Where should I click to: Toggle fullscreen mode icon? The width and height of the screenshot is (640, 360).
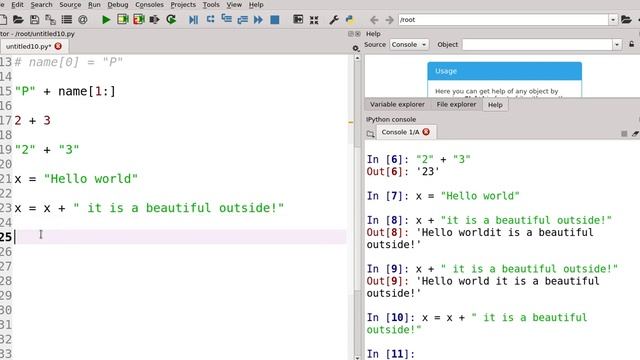[x=314, y=20]
